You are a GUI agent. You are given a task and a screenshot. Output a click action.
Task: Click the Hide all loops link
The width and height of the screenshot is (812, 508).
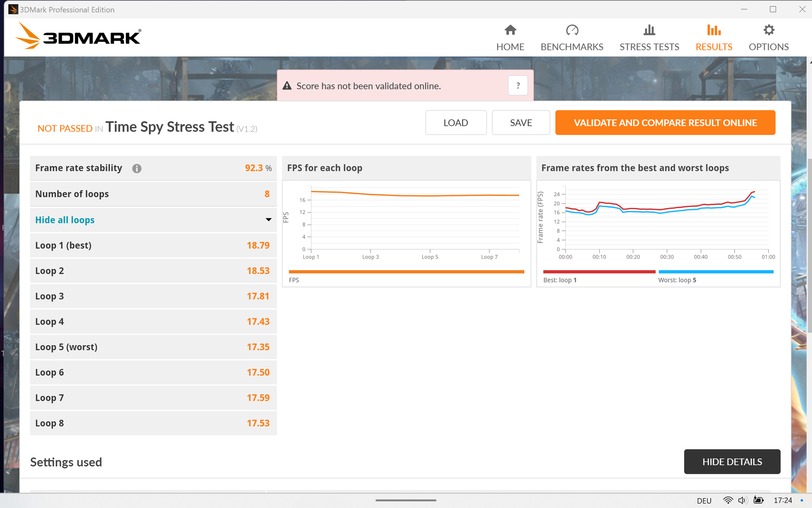(65, 220)
